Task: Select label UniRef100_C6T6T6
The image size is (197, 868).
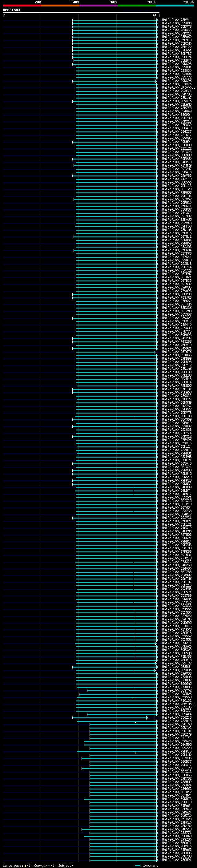Action: (177, 352)
